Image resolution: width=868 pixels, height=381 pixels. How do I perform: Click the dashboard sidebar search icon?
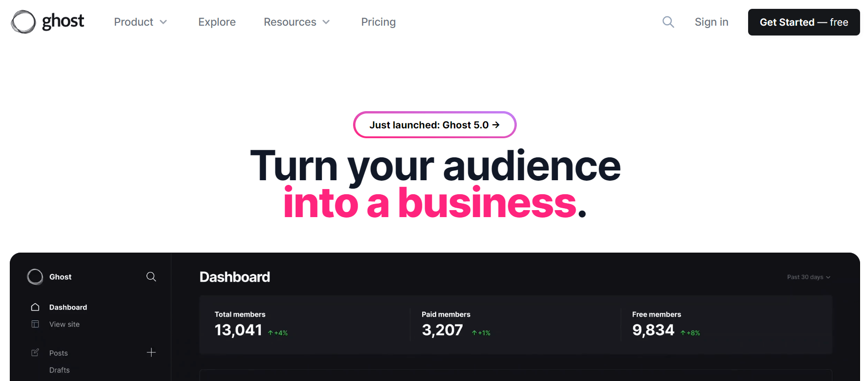(151, 277)
